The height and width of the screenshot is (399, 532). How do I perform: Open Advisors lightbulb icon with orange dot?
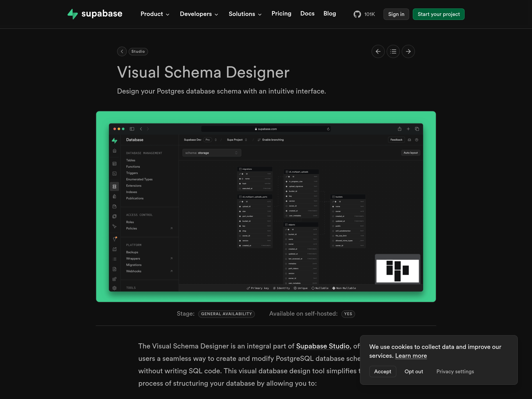[115, 239]
